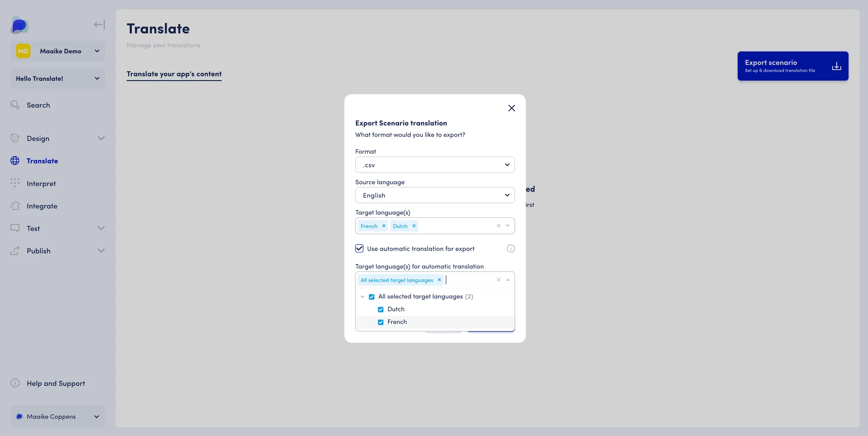The image size is (868, 436).
Task: Collapse the All selected target languages tree
Action: 362,297
